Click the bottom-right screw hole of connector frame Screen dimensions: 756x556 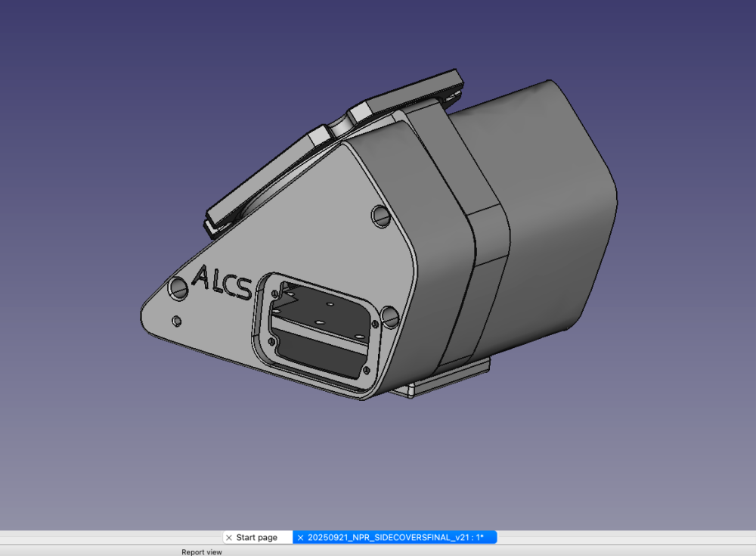pyautogui.click(x=366, y=371)
